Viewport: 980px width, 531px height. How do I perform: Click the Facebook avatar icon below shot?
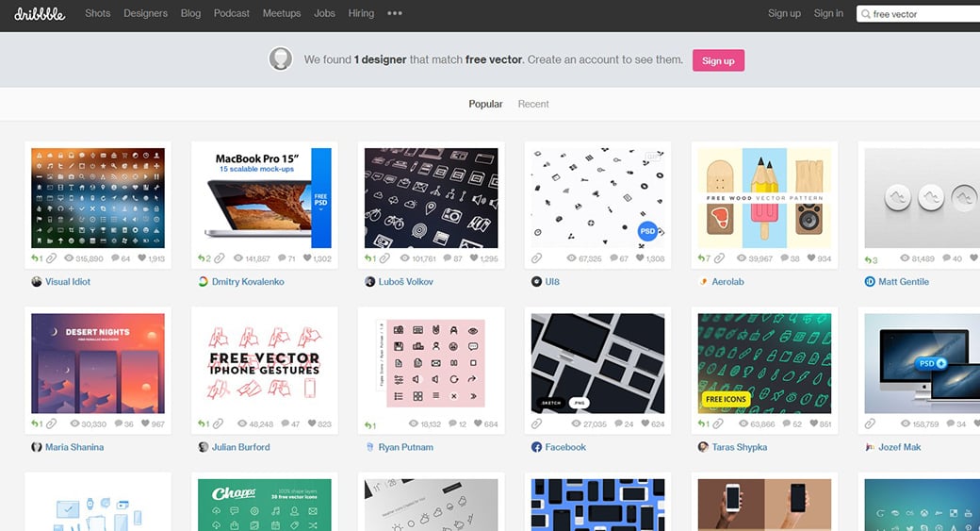(x=536, y=447)
